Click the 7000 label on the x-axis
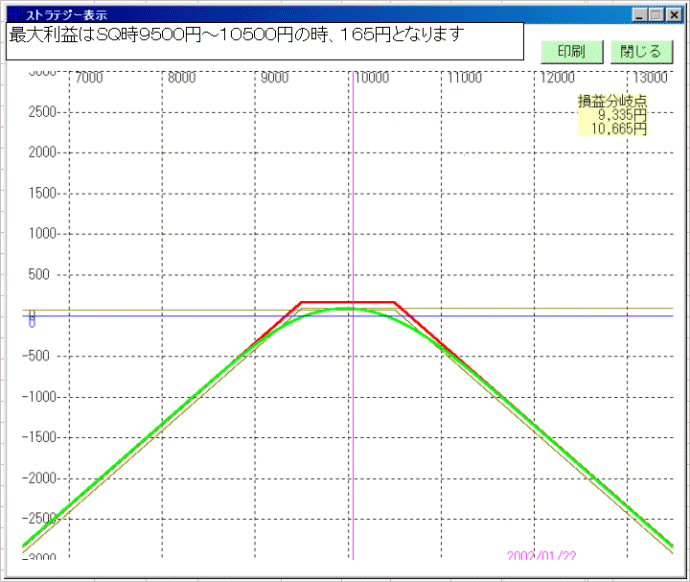The width and height of the screenshot is (690, 582). (x=89, y=77)
